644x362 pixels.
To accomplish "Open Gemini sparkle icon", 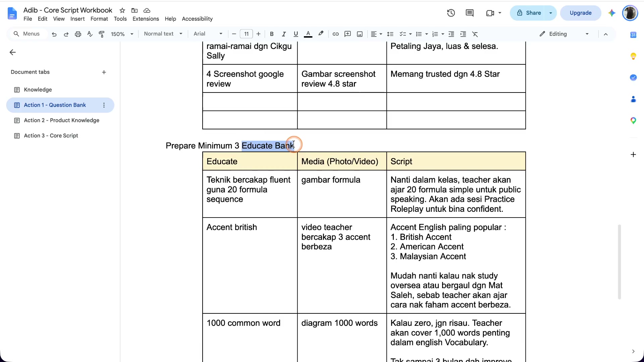I will click(612, 13).
